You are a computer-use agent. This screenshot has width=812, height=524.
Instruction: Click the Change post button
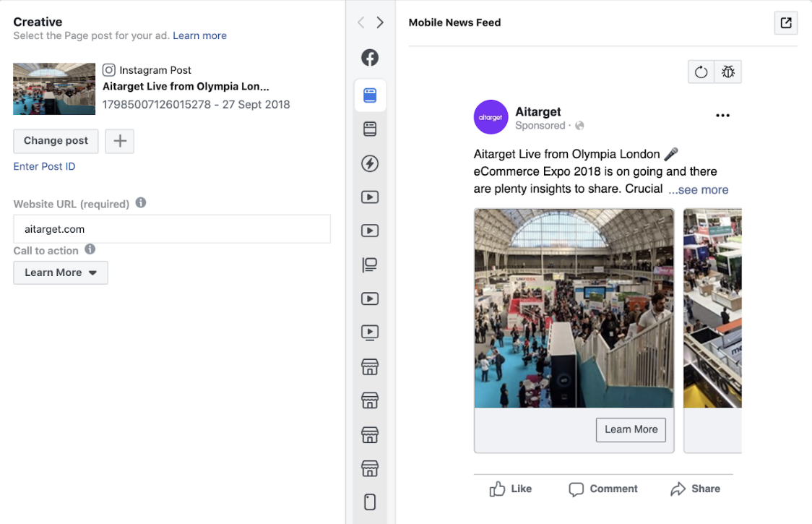coord(56,141)
